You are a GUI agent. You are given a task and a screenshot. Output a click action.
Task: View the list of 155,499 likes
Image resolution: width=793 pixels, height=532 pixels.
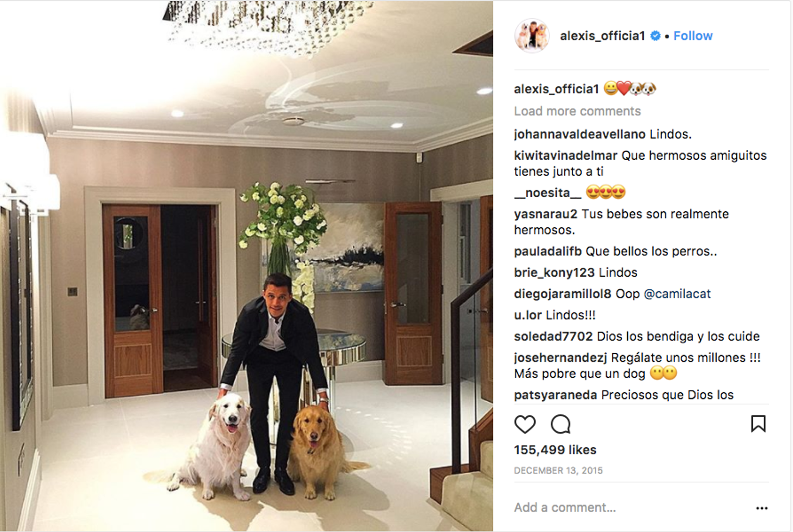click(555, 450)
